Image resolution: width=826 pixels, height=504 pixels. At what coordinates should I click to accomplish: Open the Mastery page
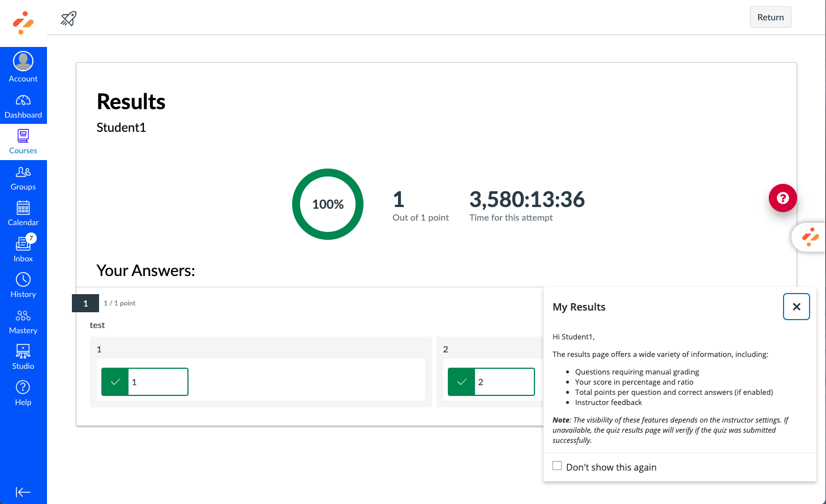click(23, 321)
